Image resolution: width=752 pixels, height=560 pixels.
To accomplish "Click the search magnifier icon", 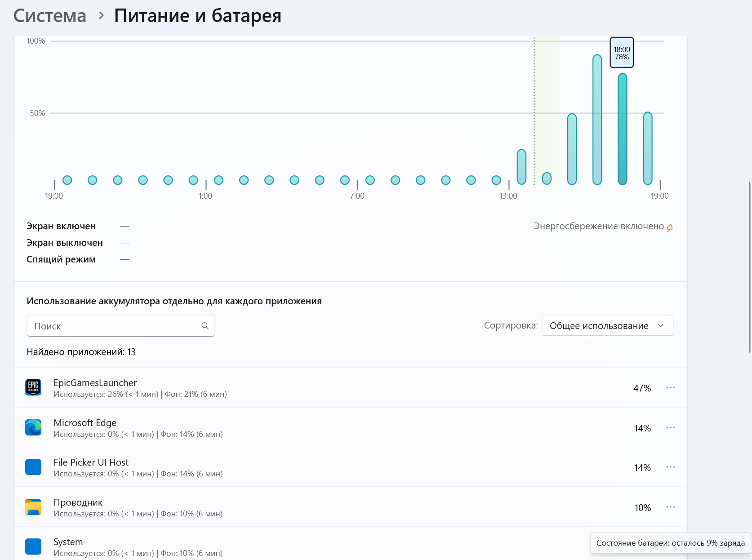I will (x=205, y=326).
